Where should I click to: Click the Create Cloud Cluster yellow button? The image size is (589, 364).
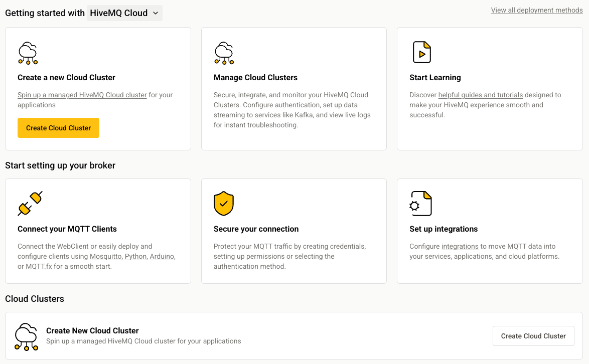click(x=58, y=128)
